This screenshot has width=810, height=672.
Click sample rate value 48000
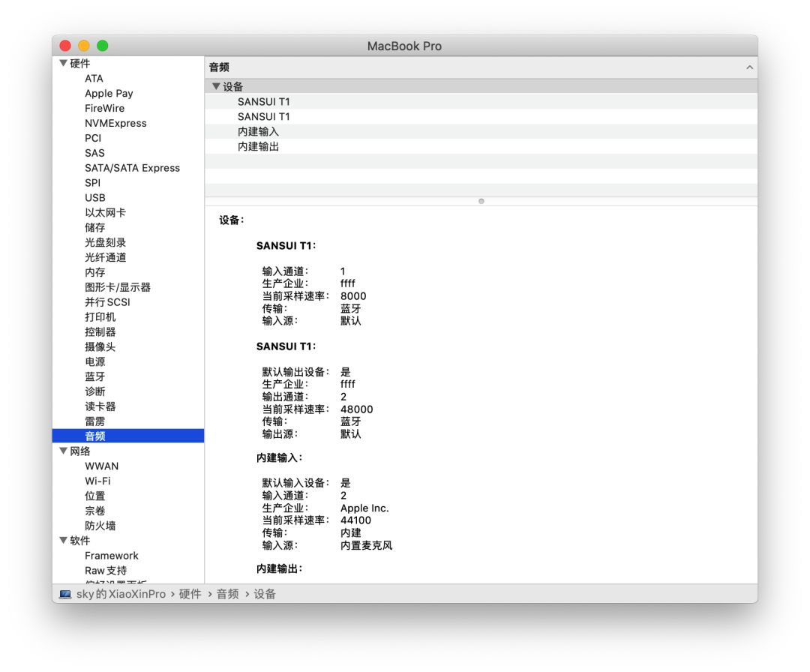click(356, 409)
